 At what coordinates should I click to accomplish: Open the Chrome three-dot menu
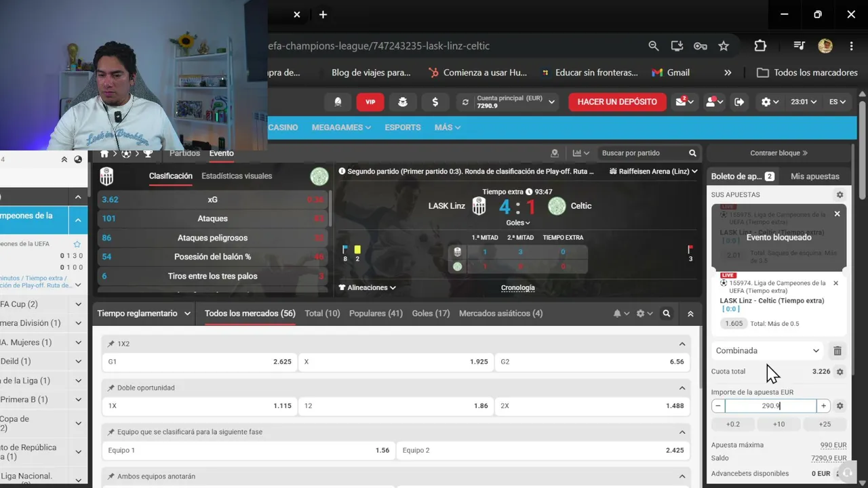pyautogui.click(x=851, y=46)
